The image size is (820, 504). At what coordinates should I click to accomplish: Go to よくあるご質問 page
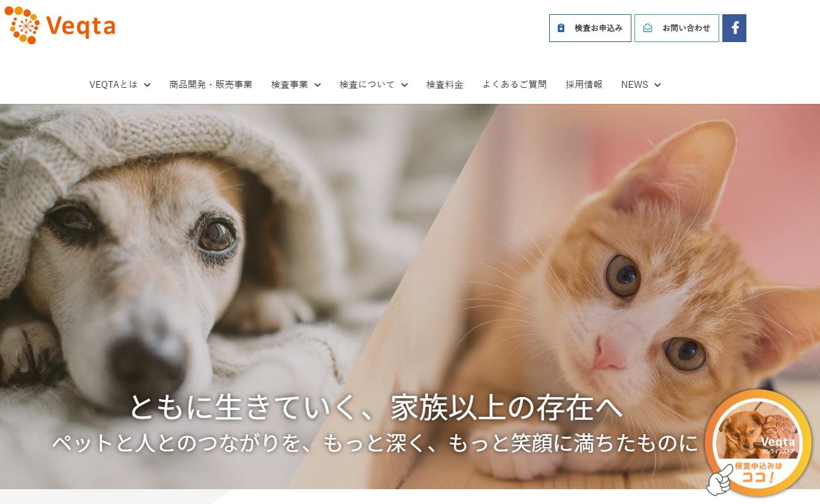pyautogui.click(x=515, y=85)
